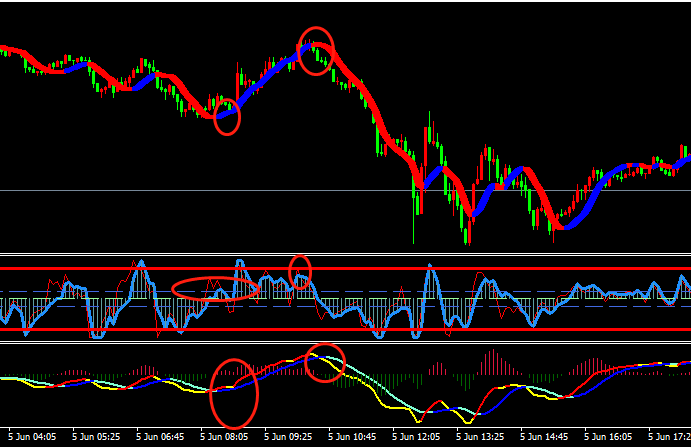Click the 5 Jun 12:05 time label

point(414,437)
